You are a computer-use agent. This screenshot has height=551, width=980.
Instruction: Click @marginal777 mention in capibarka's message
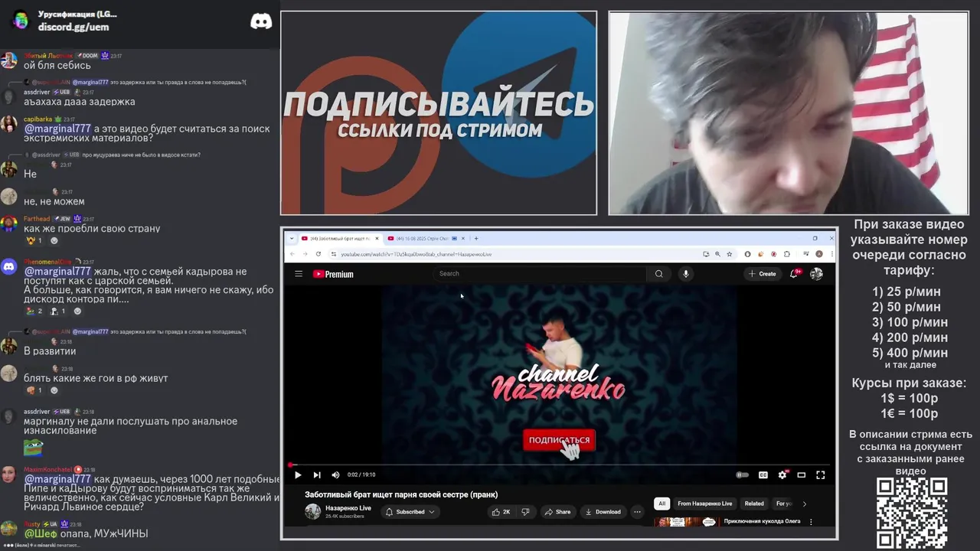57,129
